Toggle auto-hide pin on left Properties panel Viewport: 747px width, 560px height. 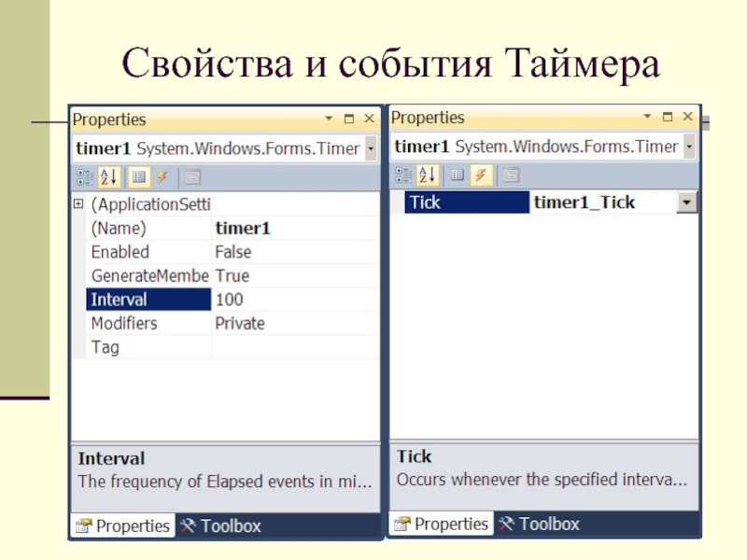(348, 119)
